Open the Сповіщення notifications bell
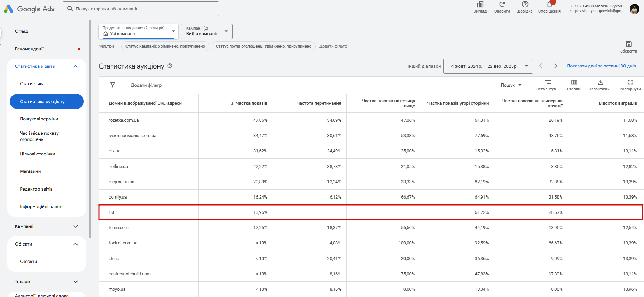This screenshot has height=297, width=644. tap(549, 5)
